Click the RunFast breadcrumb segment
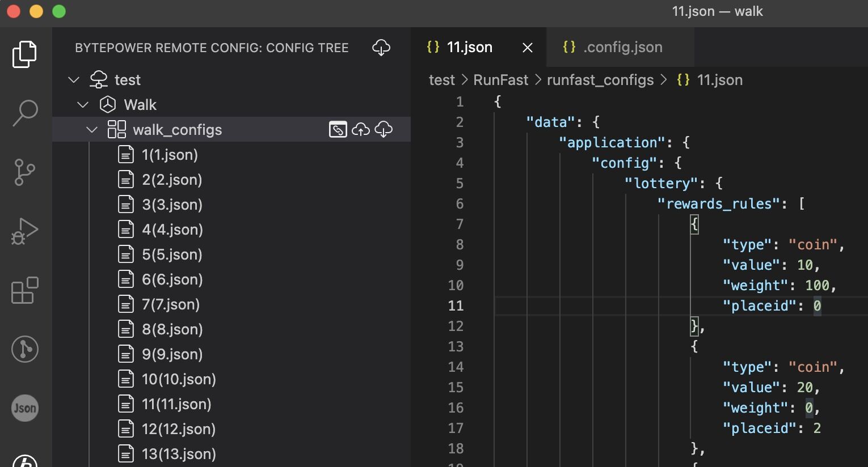 501,80
